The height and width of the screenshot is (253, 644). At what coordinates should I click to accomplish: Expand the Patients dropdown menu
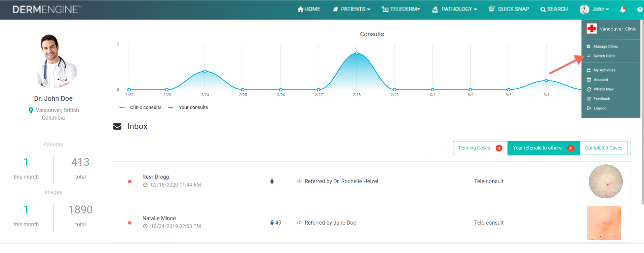pyautogui.click(x=352, y=9)
